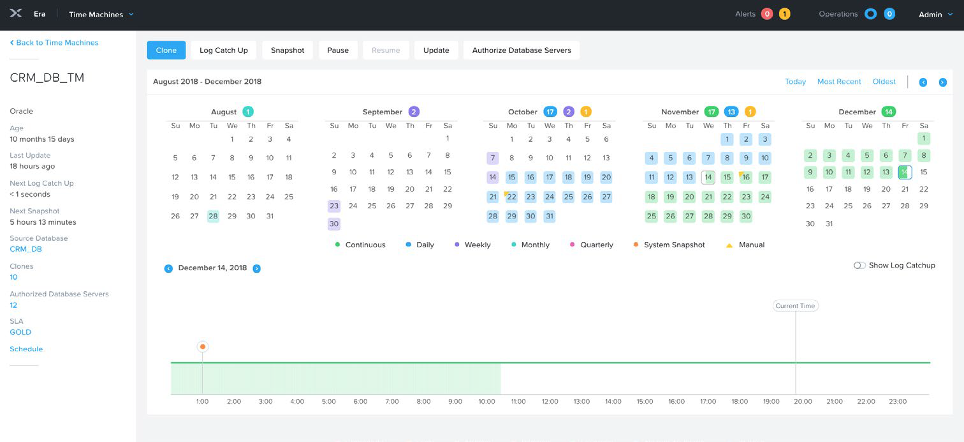Click the September weekly snapshot count badge

pyautogui.click(x=414, y=112)
